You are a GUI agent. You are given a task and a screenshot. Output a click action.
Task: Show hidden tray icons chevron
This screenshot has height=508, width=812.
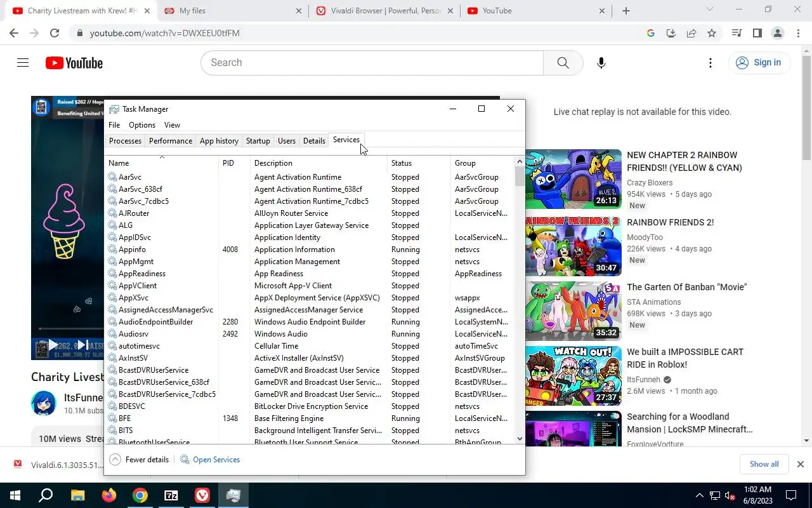tap(700, 495)
